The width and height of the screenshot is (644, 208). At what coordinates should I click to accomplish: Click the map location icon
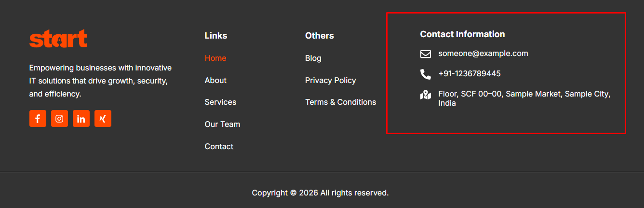tap(425, 95)
